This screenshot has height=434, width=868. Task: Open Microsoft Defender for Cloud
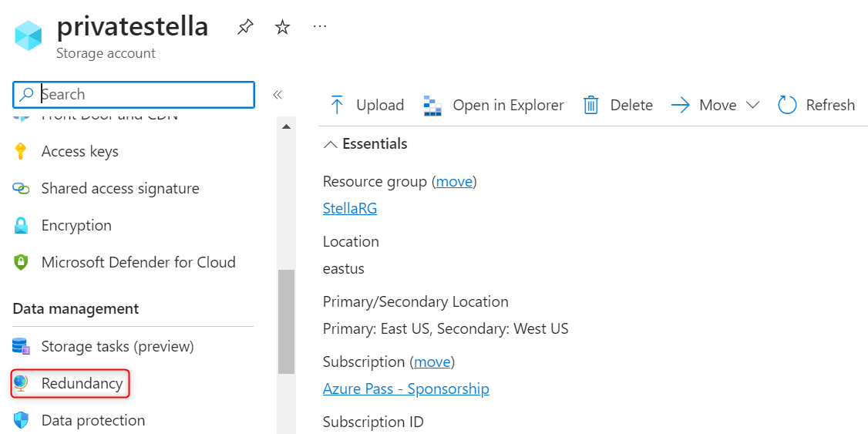click(x=138, y=262)
